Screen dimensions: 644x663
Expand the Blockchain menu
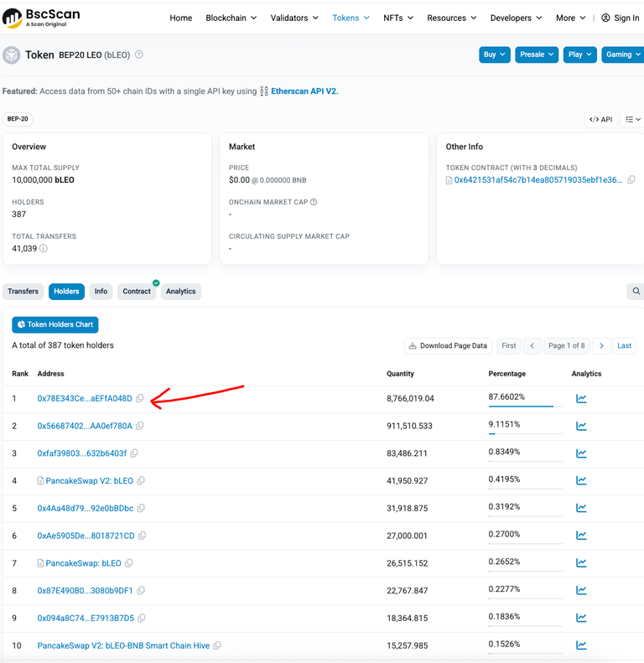click(x=231, y=18)
